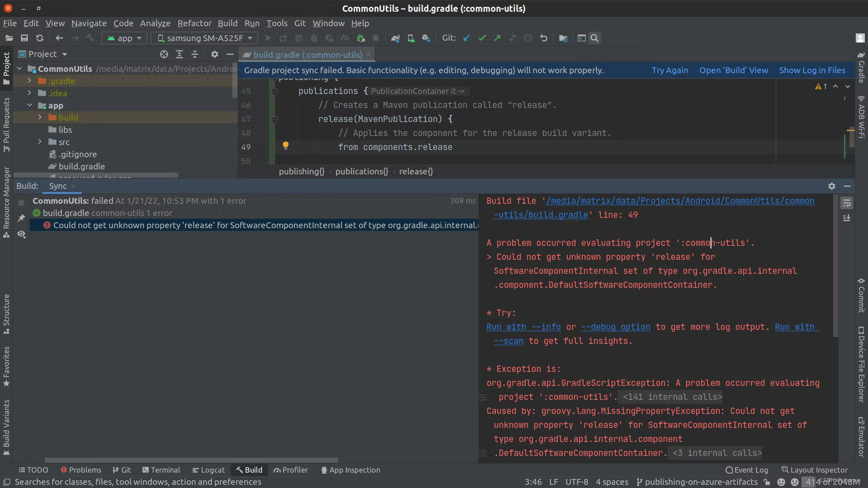This screenshot has height=488, width=868.
Task: Click Try Again to retry Gradle sync
Action: point(670,70)
